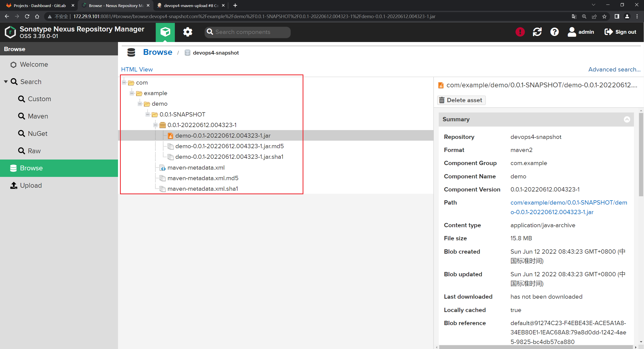Click the Sonatype Nexus logo

click(x=10, y=32)
